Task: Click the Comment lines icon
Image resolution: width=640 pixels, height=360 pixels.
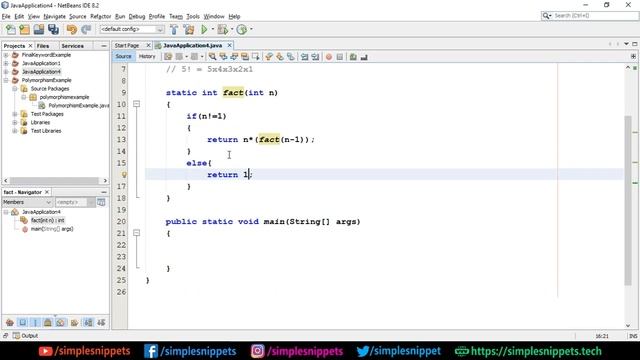Action: tap(353, 57)
